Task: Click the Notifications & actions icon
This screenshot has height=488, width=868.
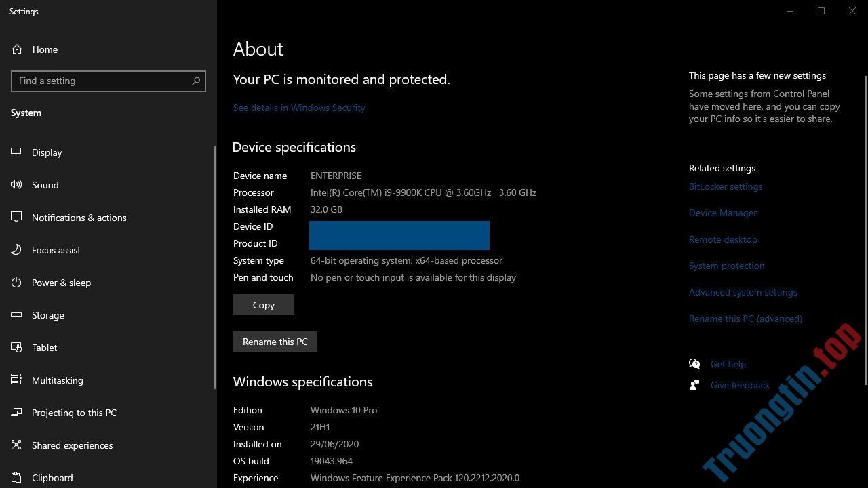Action: pyautogui.click(x=16, y=218)
